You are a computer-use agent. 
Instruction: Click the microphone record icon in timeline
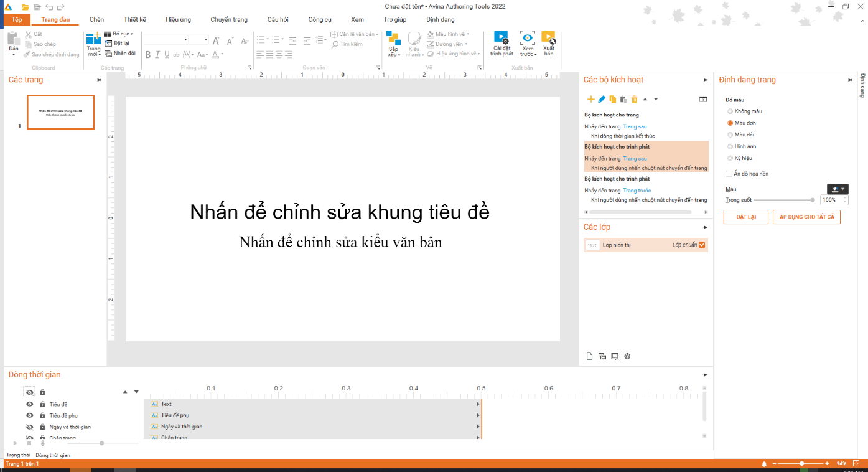tap(42, 443)
